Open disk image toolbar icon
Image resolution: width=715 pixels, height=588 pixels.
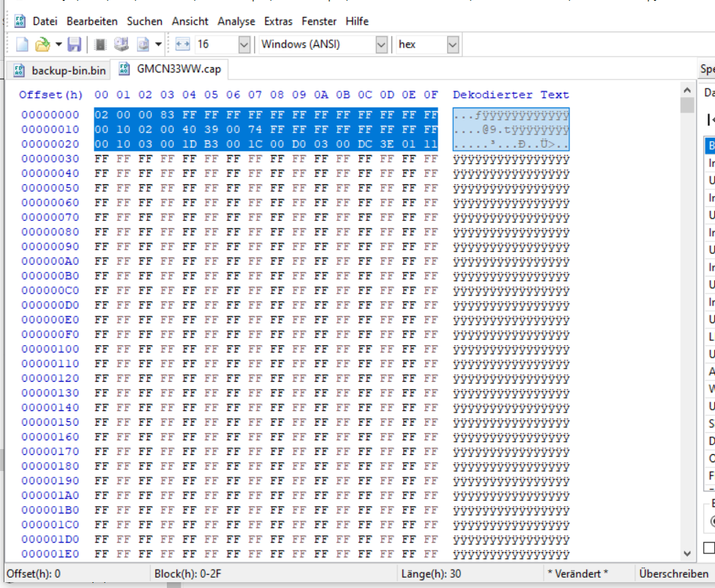pyautogui.click(x=143, y=44)
